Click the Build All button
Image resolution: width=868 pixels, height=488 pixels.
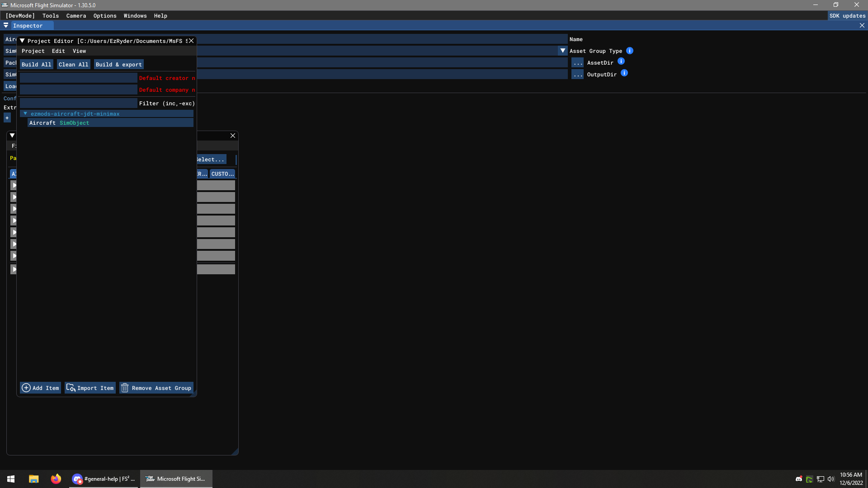click(36, 64)
